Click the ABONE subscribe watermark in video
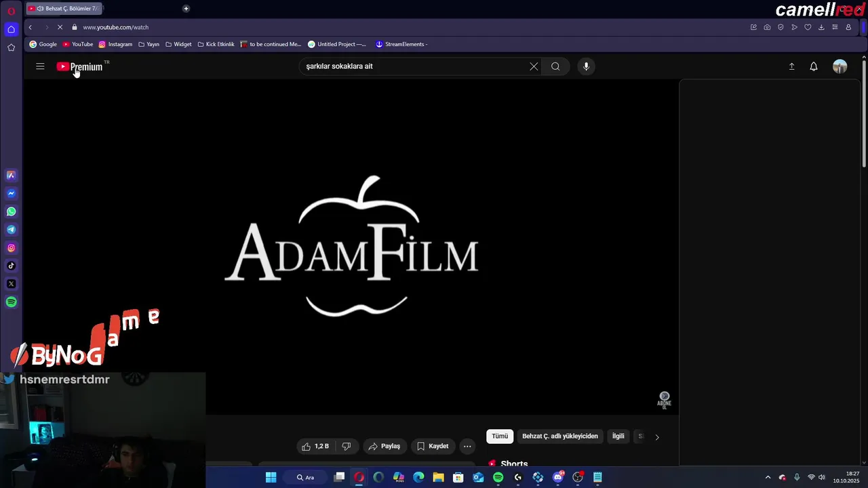 pos(664,399)
